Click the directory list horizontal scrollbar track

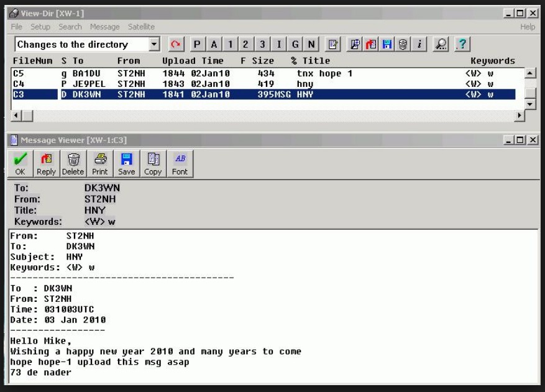pos(267,116)
